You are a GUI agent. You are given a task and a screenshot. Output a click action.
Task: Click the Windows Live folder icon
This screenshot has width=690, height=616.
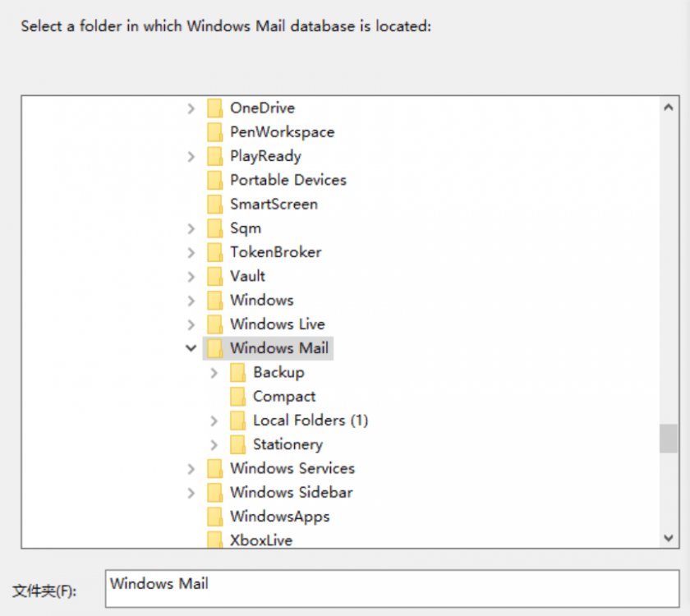coord(214,324)
